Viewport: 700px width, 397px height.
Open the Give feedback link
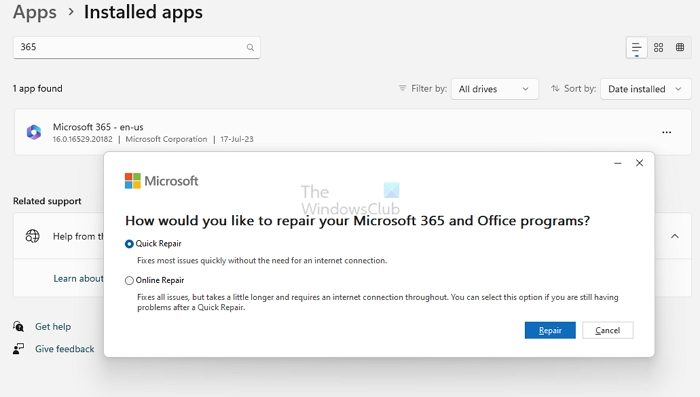[65, 349]
